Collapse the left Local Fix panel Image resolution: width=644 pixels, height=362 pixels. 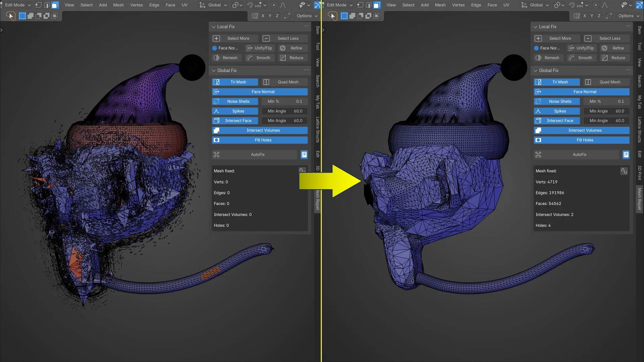pos(214,27)
